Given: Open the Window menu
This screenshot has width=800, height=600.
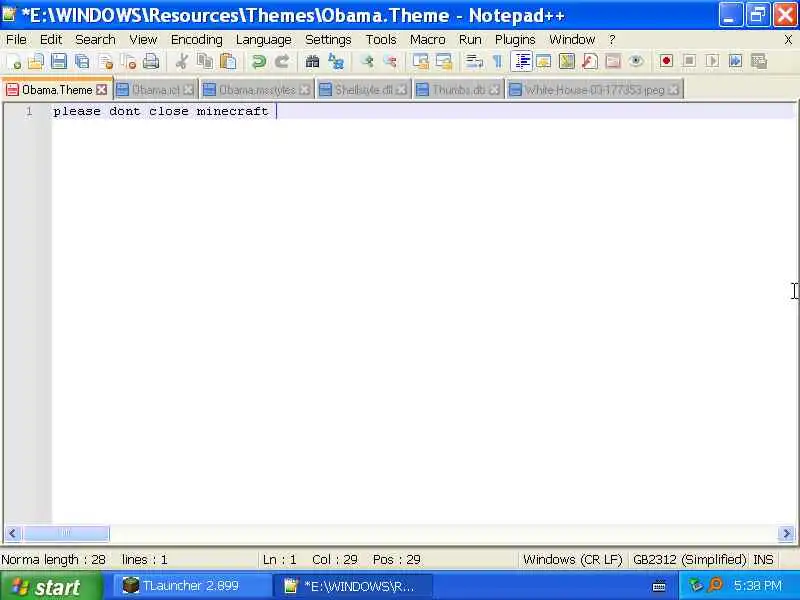Looking at the screenshot, I should 572,39.
